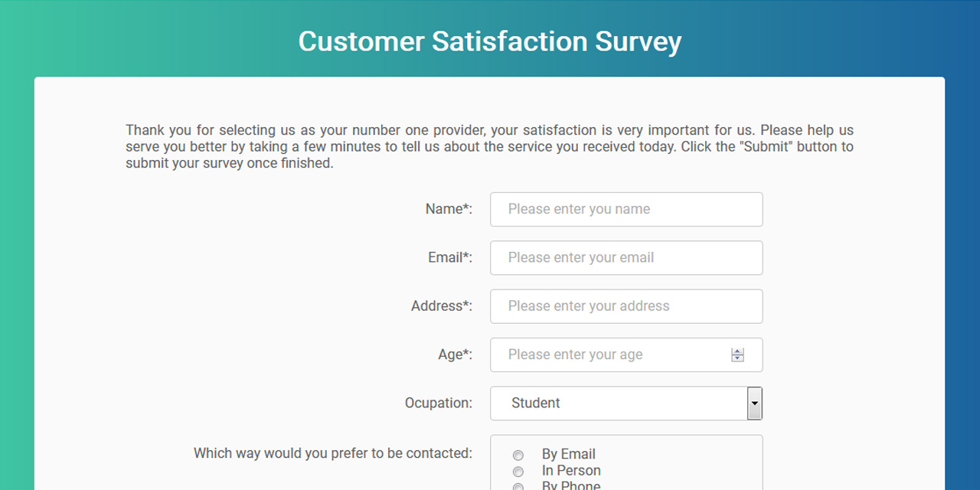Screen dimensions: 980x490
Task: Click the survey introduction paragraph
Action: click(x=489, y=146)
